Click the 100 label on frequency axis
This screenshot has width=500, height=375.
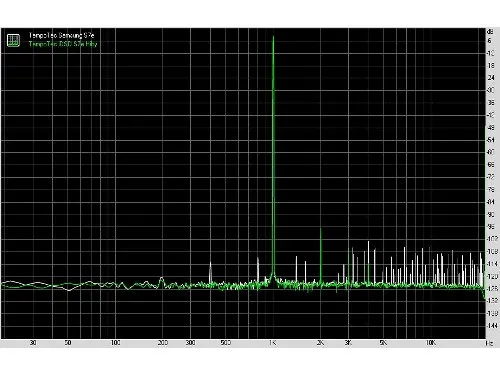(115, 343)
